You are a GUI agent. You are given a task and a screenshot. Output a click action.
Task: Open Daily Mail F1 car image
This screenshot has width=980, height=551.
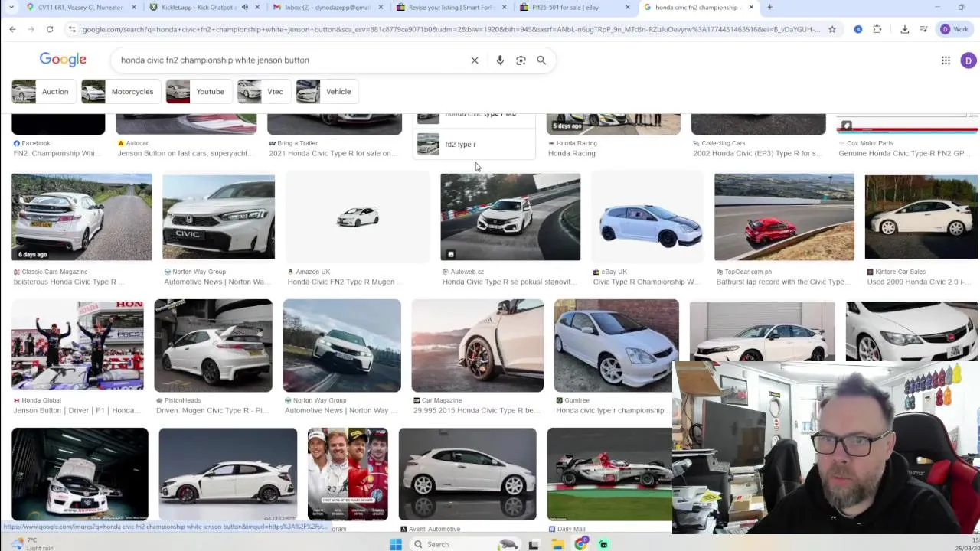coord(609,474)
